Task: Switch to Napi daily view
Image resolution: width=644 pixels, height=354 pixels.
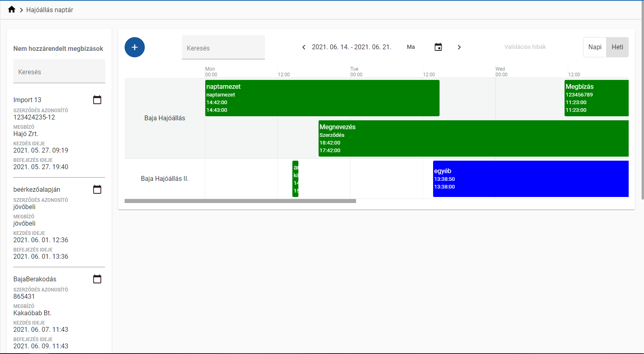Action: coord(594,47)
